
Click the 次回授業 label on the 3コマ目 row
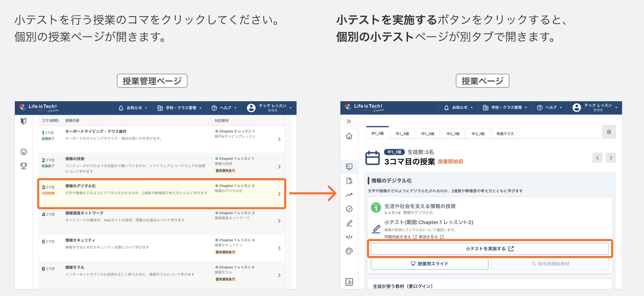(x=48, y=193)
